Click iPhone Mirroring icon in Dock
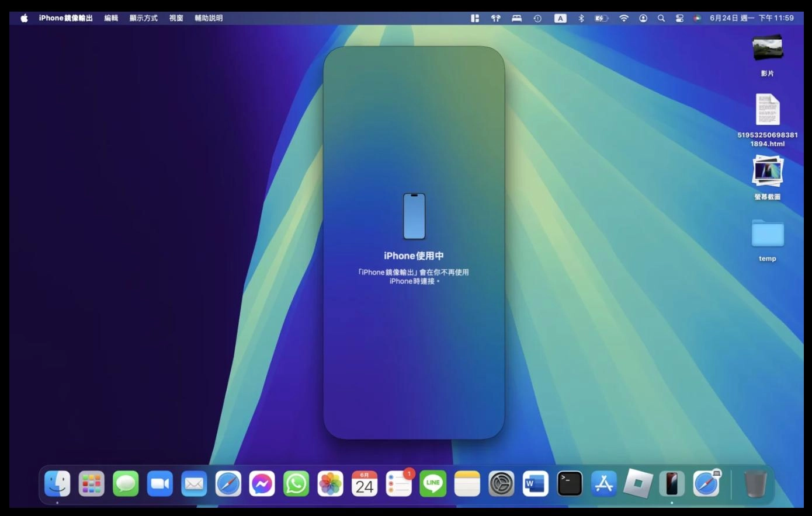 pos(672,483)
